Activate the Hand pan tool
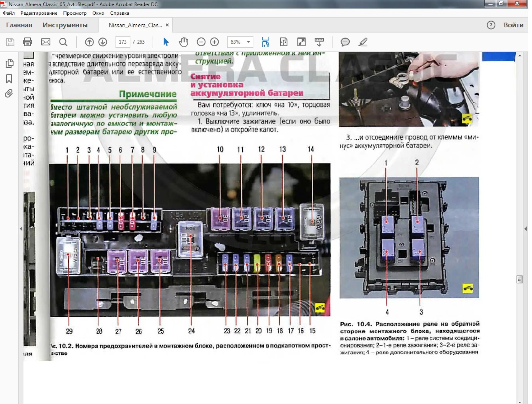 coord(183,42)
